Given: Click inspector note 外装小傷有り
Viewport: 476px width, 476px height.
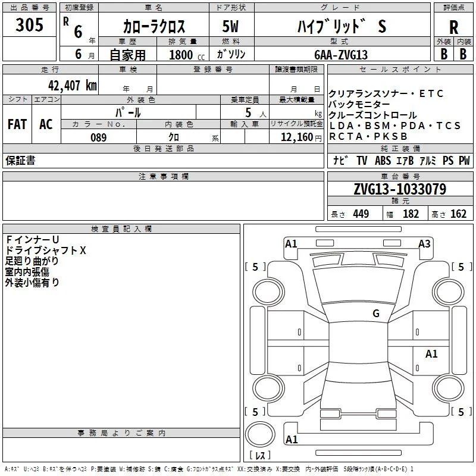Looking at the screenshot, I should [x=32, y=282].
